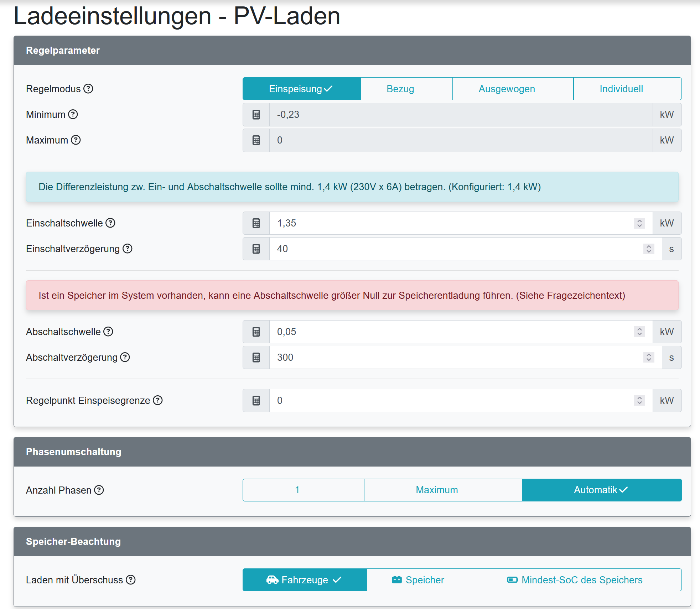
Task: Open help icon next to Einschaltverzögerung
Action: (x=128, y=249)
